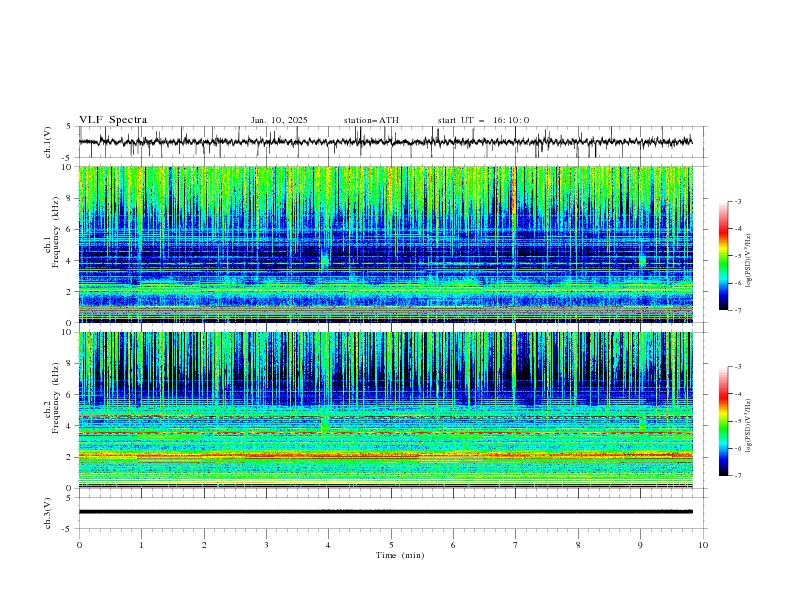Click inside the ch.1 spectrogram panel
The width and height of the screenshot is (792, 612).
[x=386, y=244]
